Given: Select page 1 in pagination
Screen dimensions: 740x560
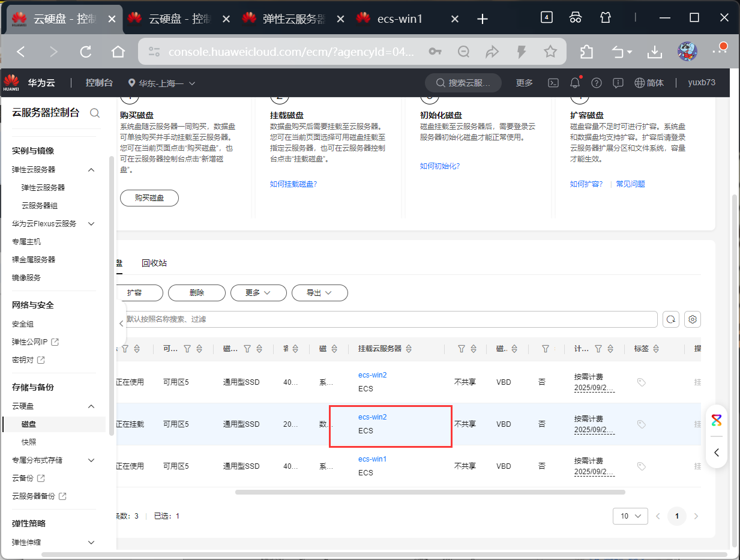Looking at the screenshot, I should point(677,516).
